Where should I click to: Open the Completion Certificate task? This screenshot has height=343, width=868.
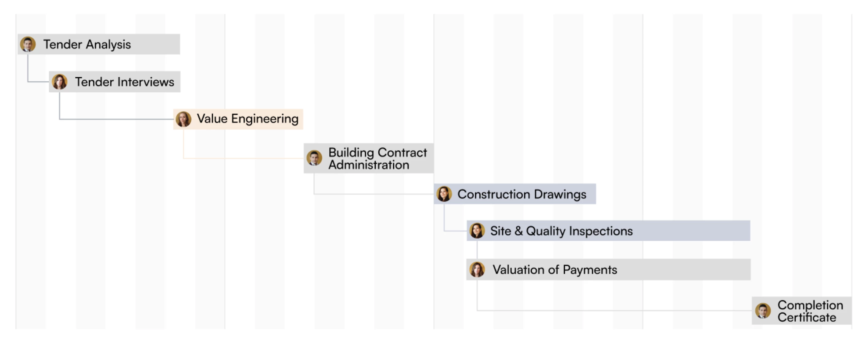click(x=802, y=311)
